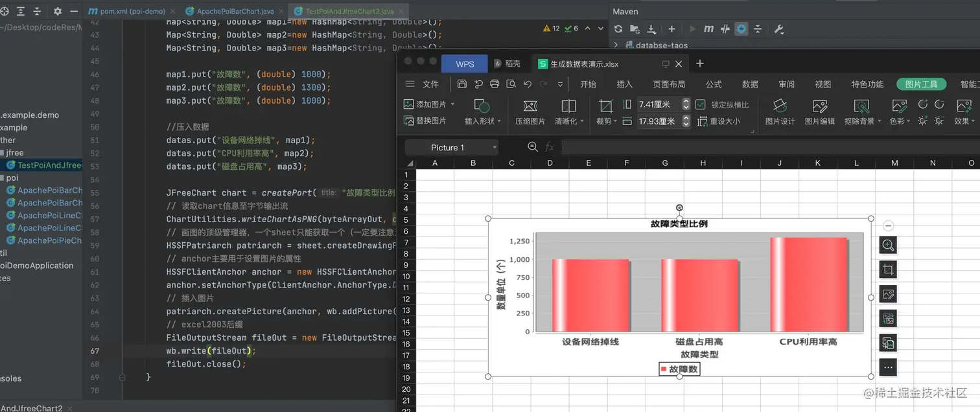Screen dimensions: 980x412
Task: Click zoom icon beside formula bar
Action: click(533, 147)
